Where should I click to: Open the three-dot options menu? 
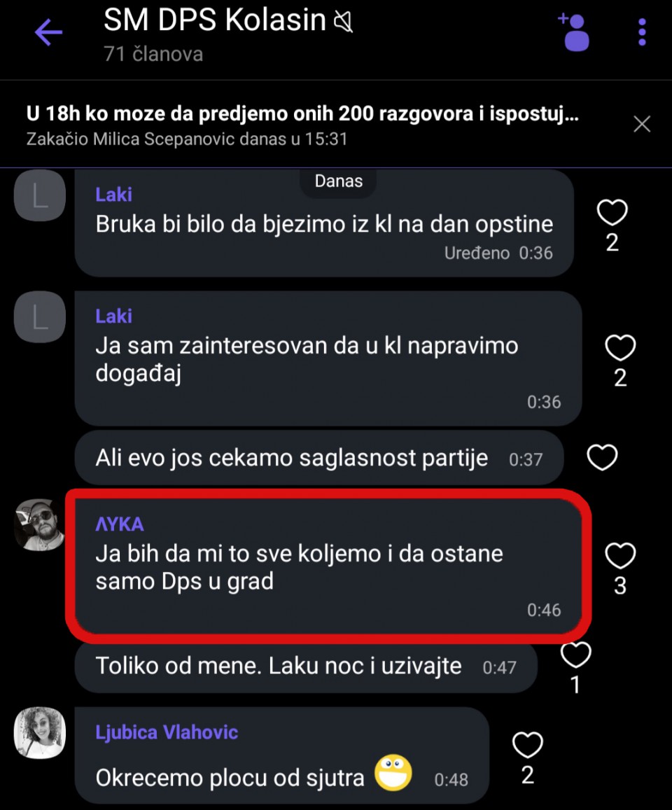[642, 32]
